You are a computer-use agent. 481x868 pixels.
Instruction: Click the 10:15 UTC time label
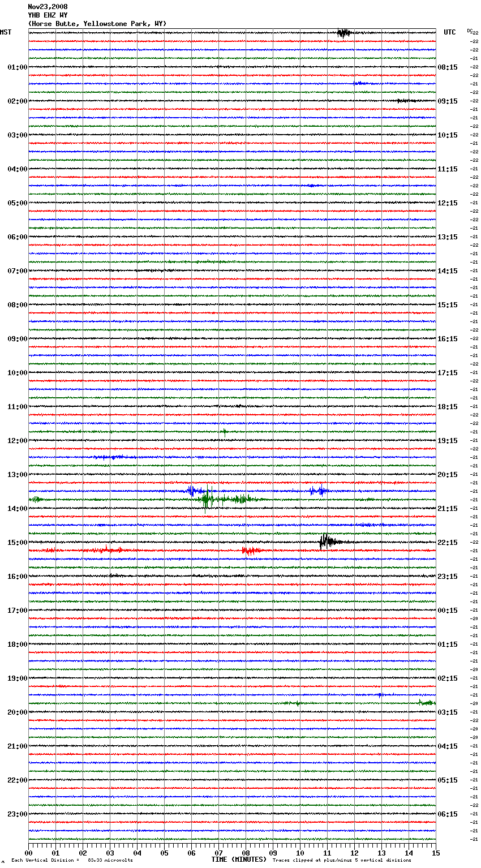pyautogui.click(x=448, y=135)
